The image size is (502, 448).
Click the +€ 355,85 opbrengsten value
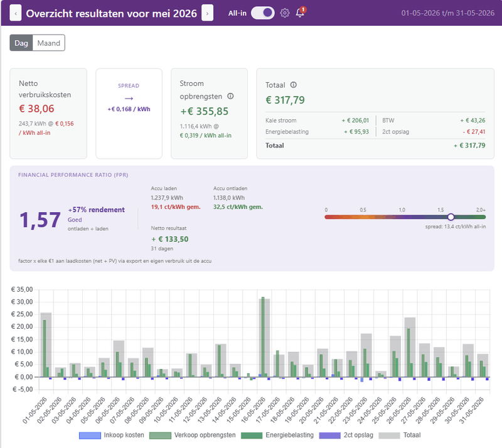click(205, 111)
